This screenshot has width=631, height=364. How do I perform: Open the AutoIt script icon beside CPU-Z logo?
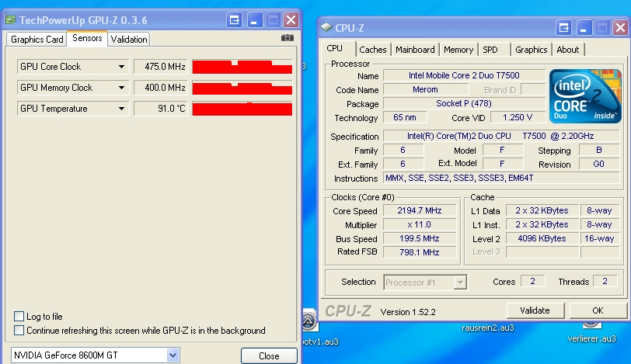[x=309, y=321]
